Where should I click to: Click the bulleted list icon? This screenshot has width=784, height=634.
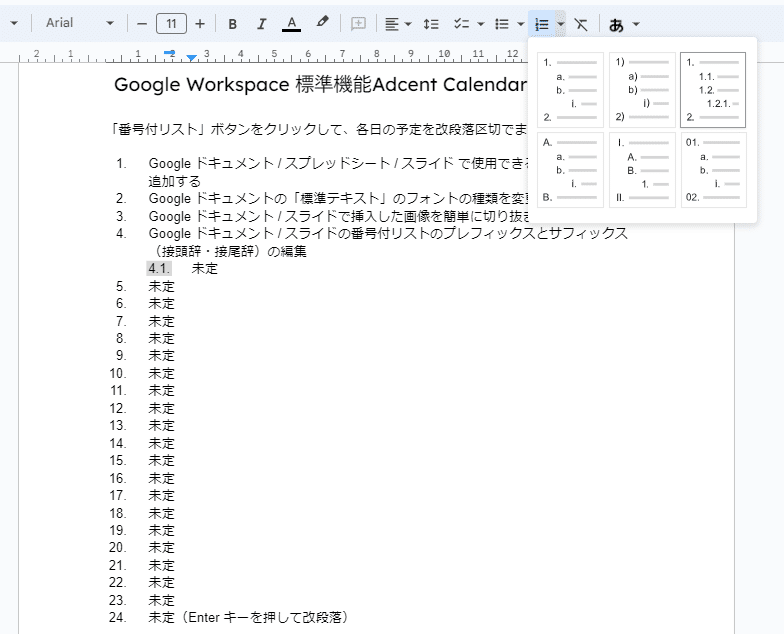point(502,24)
